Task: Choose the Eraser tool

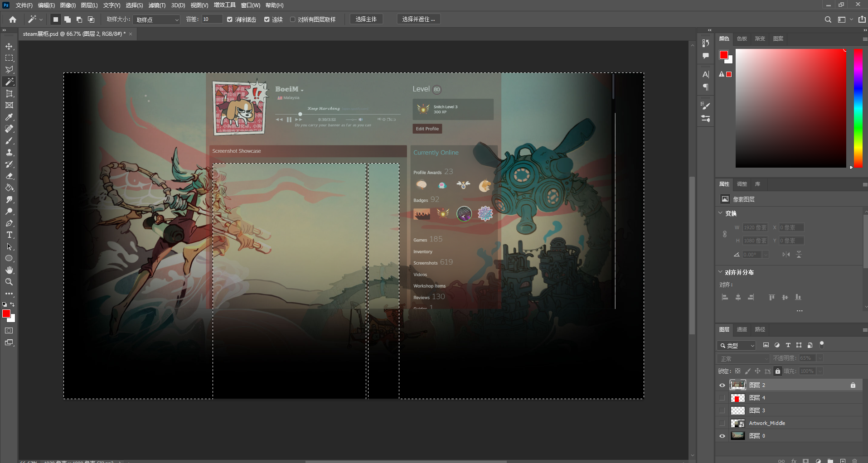Action: point(9,176)
